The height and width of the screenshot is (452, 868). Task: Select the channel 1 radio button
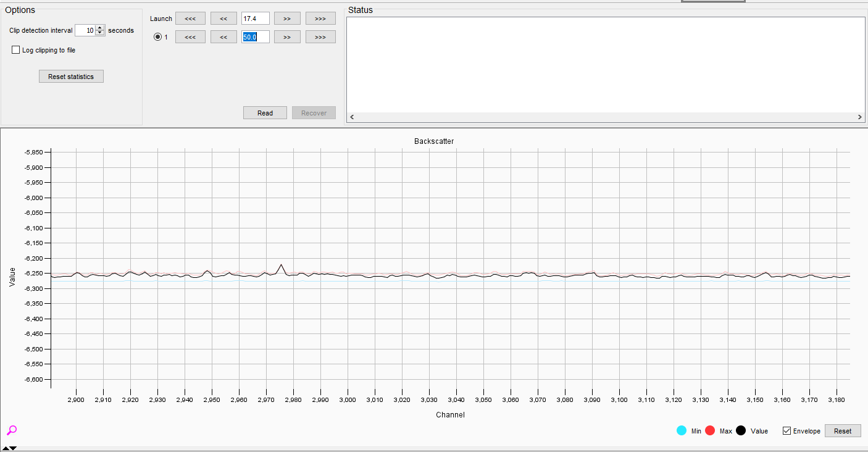(158, 36)
